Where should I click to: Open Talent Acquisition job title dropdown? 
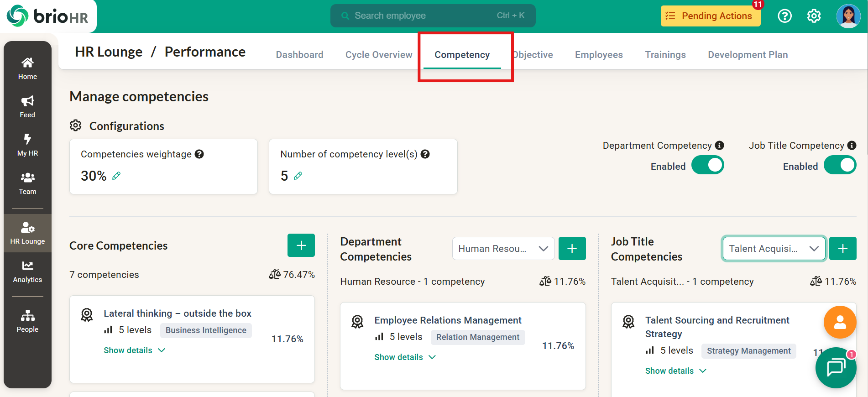774,249
